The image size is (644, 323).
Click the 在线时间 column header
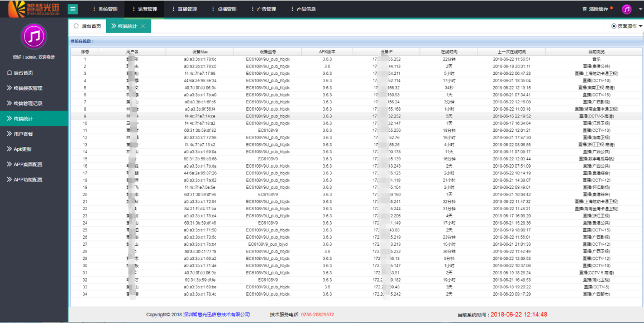(449, 52)
